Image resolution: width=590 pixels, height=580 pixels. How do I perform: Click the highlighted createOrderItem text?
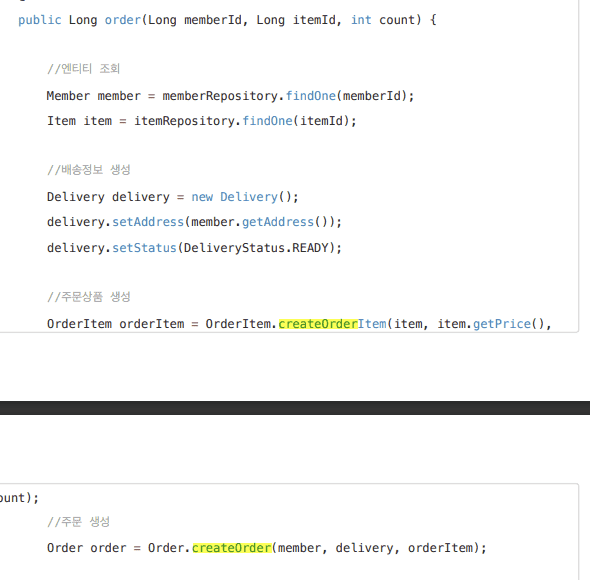coord(332,324)
